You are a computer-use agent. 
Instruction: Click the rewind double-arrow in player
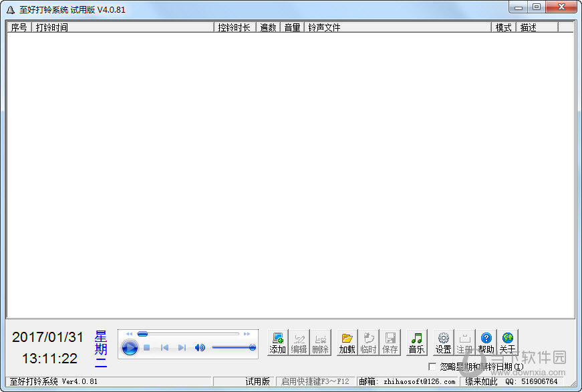point(129,334)
